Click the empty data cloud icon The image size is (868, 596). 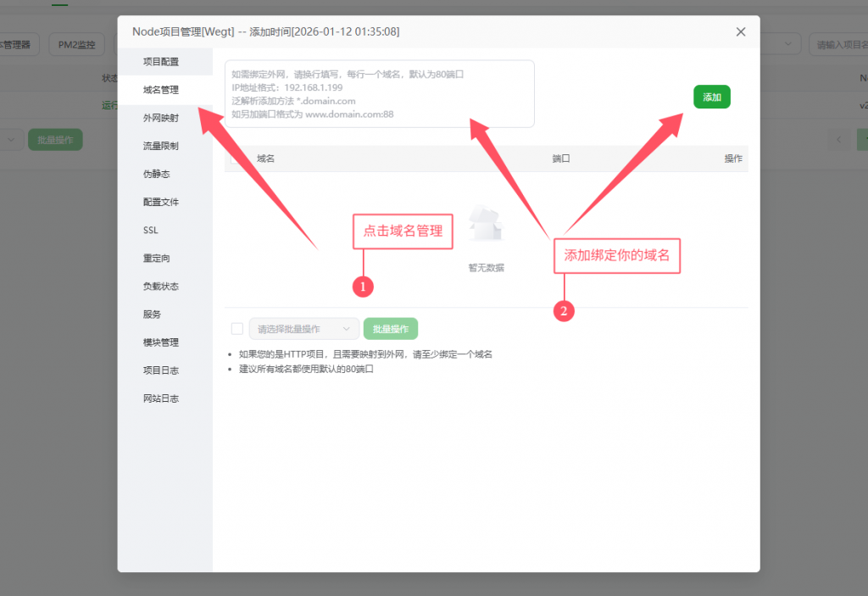486,223
